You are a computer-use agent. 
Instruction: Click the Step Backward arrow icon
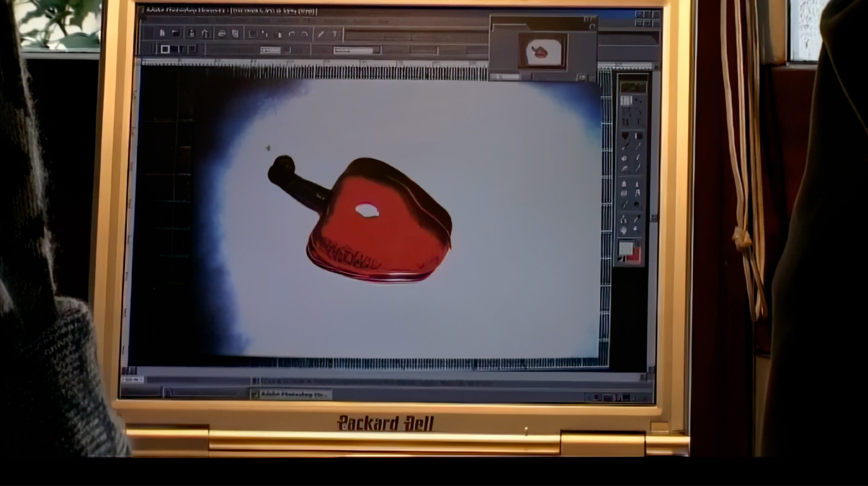tap(292, 34)
